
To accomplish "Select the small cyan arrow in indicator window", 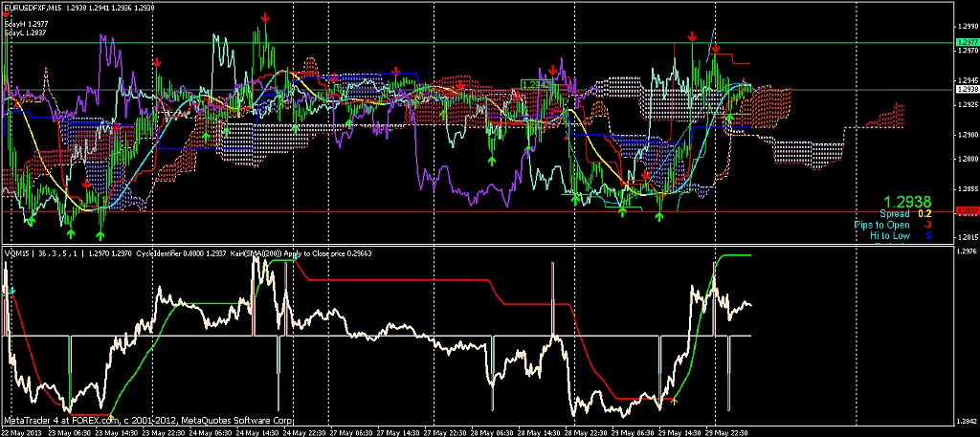I will coord(11,291).
